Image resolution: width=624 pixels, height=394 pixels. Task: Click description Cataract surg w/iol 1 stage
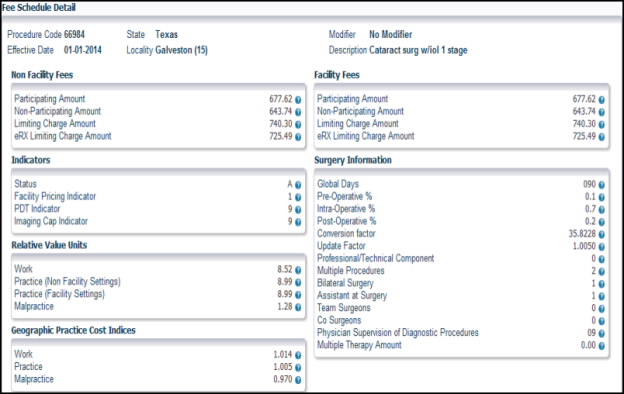[418, 51]
